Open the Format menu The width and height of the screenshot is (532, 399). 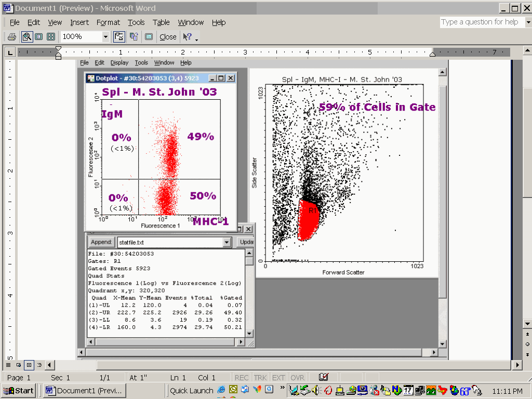tap(108, 22)
